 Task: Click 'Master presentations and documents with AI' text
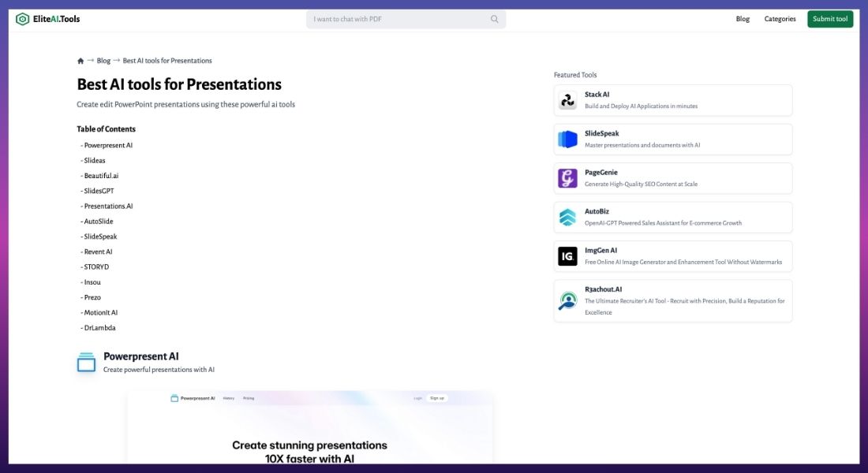[642, 146]
